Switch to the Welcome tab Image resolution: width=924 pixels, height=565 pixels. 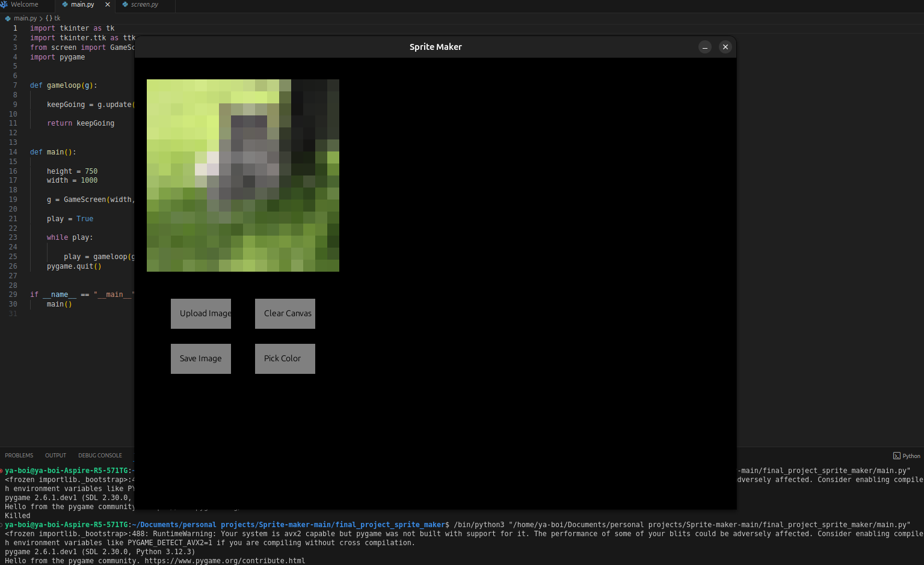tap(24, 5)
